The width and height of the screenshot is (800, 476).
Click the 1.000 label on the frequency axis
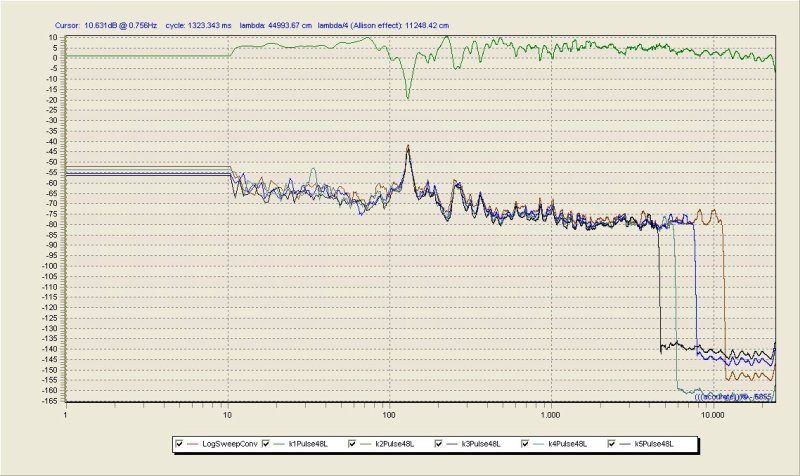coord(551,415)
